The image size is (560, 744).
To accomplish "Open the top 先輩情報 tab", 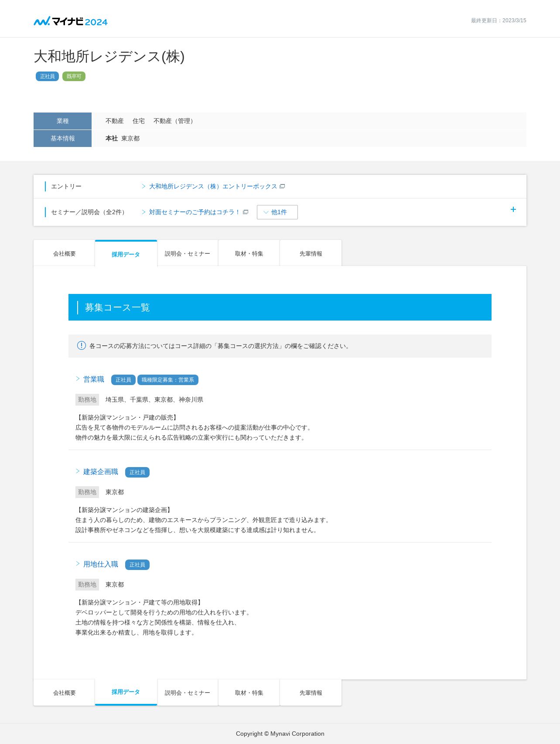I will coord(311,253).
